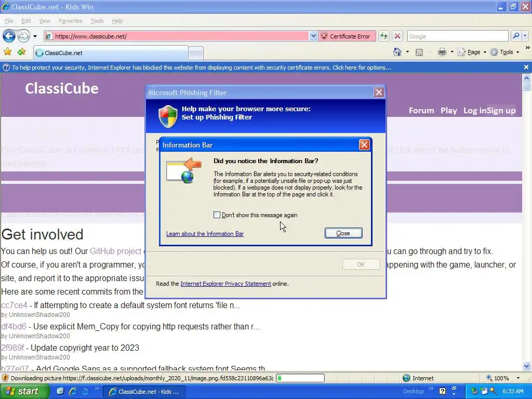The width and height of the screenshot is (532, 399).
Task: Click the help question mark taskbar icon
Action: (x=443, y=392)
